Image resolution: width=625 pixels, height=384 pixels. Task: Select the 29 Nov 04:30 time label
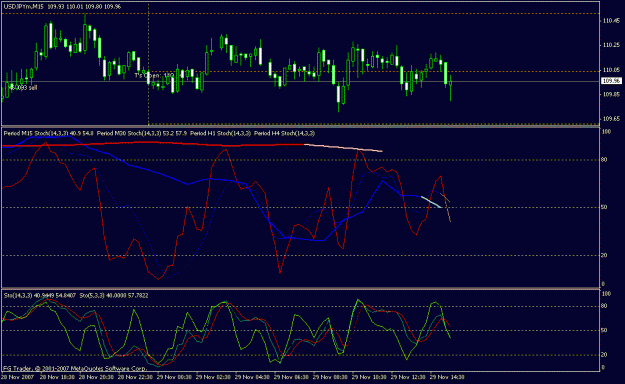click(x=252, y=377)
